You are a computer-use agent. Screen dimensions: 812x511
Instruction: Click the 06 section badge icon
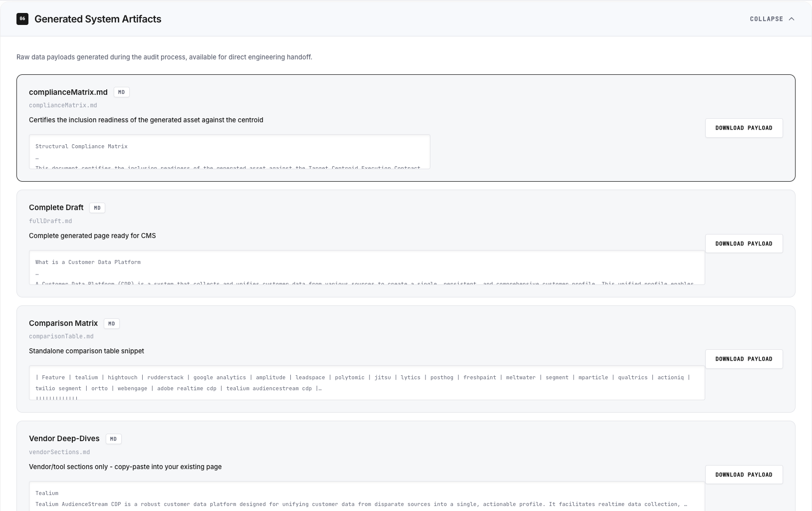coord(22,18)
